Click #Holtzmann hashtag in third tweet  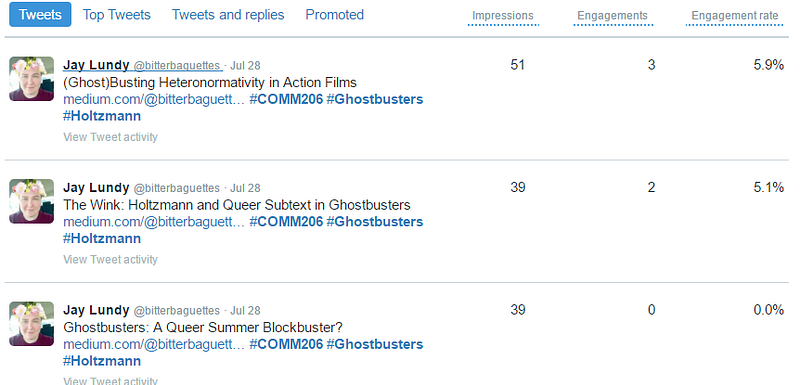pyautogui.click(x=102, y=361)
